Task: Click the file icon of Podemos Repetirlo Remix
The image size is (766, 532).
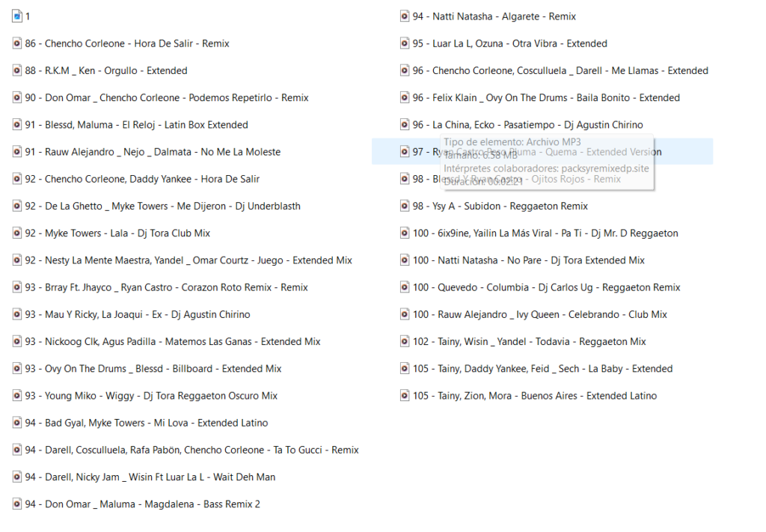Action: click(x=17, y=97)
